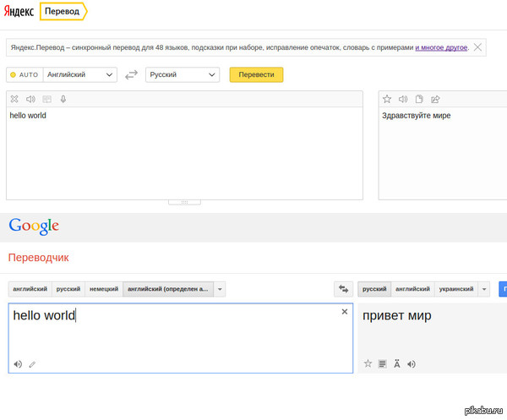
Task: Click the Google 'hello world' input field
Action: click(181, 338)
